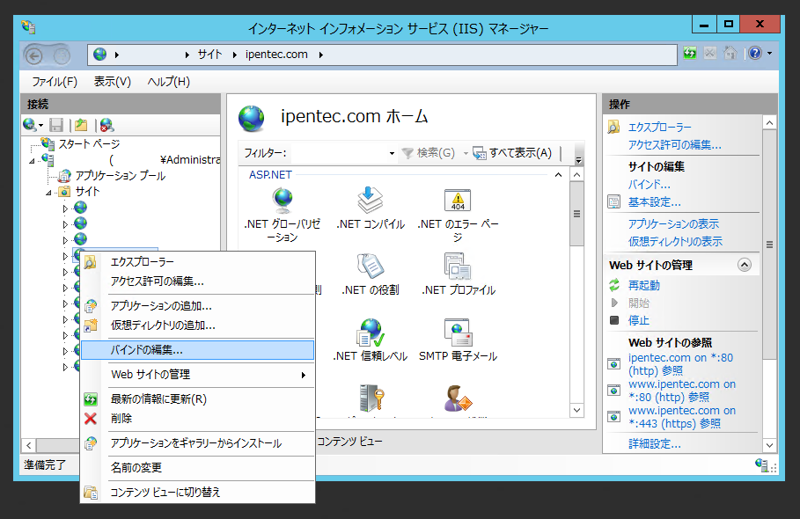This screenshot has height=519, width=800.
Task: Click the feature list vertical scrollbar thumb
Action: pyautogui.click(x=577, y=214)
